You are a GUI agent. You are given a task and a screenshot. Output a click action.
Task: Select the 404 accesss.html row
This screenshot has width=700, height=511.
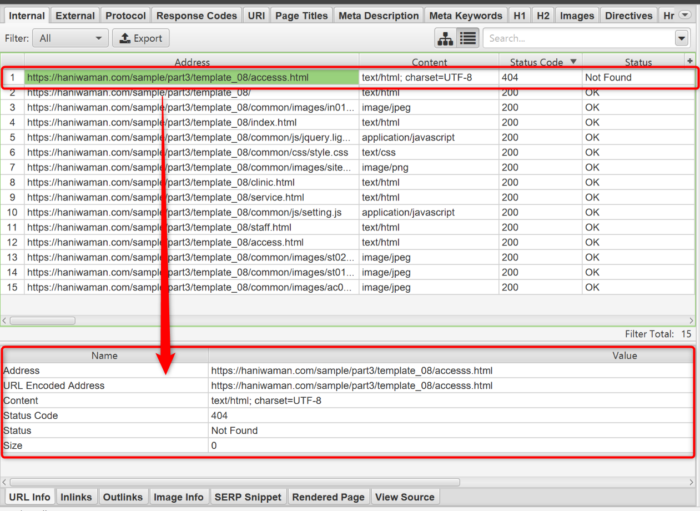coord(192,77)
